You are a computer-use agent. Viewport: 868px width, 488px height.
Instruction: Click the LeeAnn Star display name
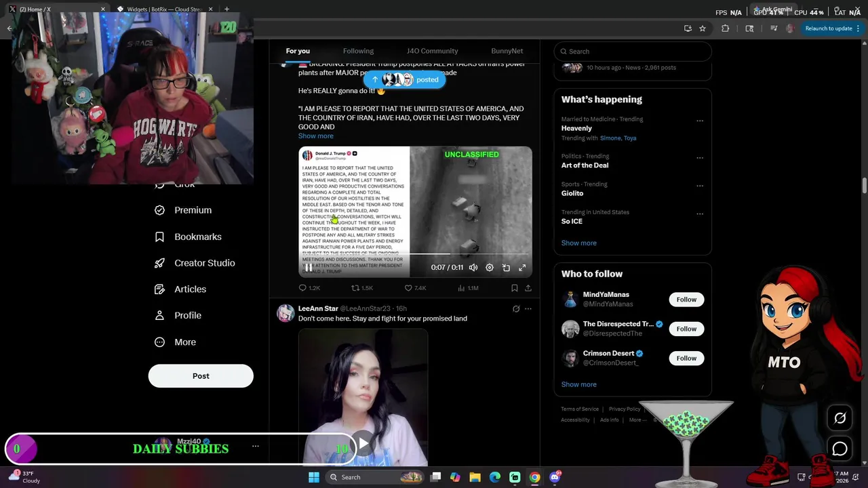(x=318, y=308)
